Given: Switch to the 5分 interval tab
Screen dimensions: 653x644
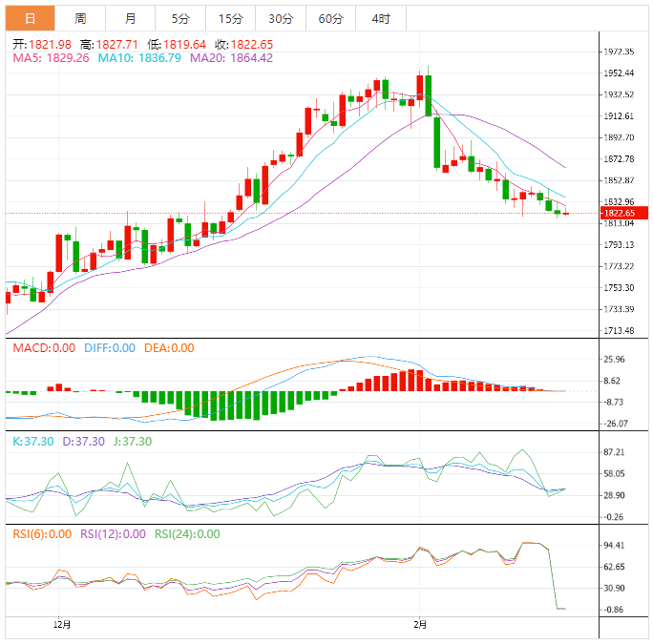Looking at the screenshot, I should tap(179, 18).
